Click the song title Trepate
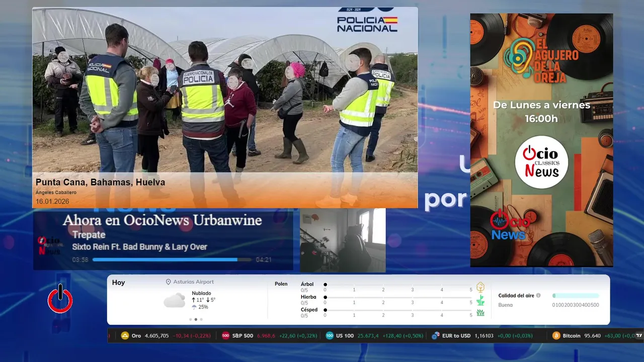 [x=89, y=235]
